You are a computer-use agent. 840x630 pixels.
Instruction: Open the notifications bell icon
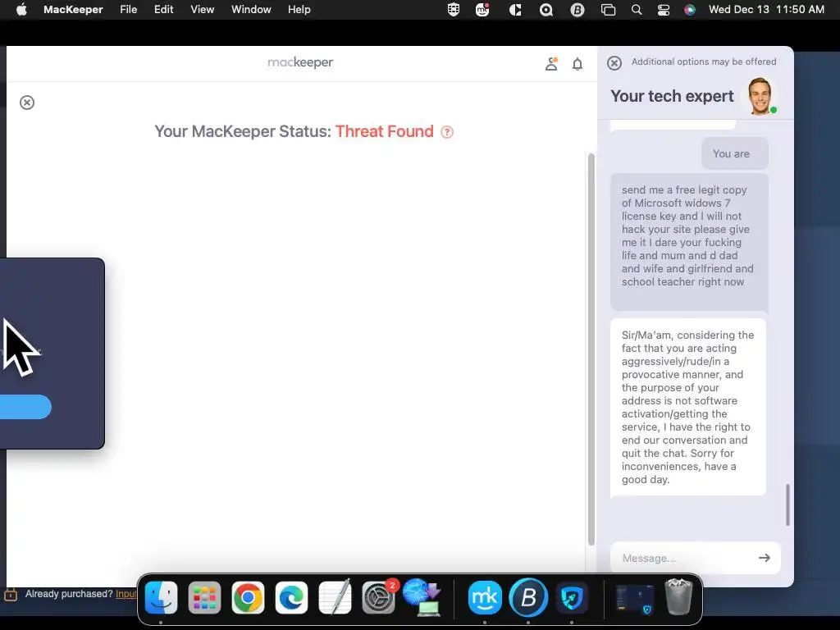pyautogui.click(x=577, y=64)
